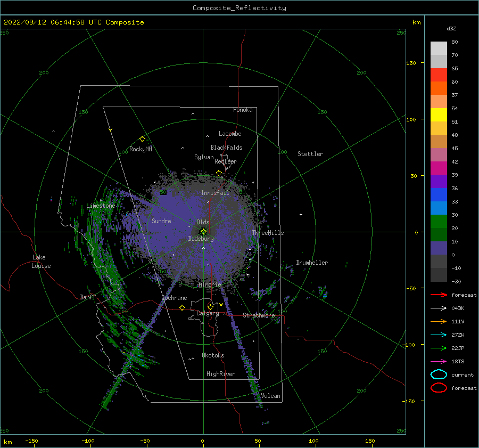Image resolution: width=479 pixels, height=448 pixels.
Task: Click the red forecast arrow icon
Action: [439, 295]
